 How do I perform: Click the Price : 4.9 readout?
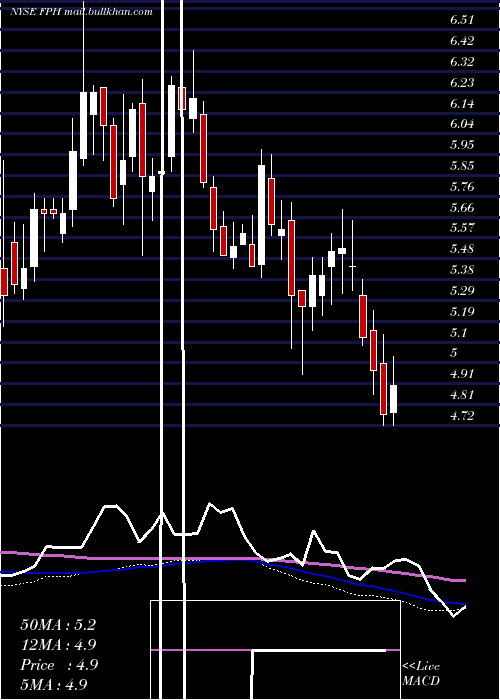point(59,665)
